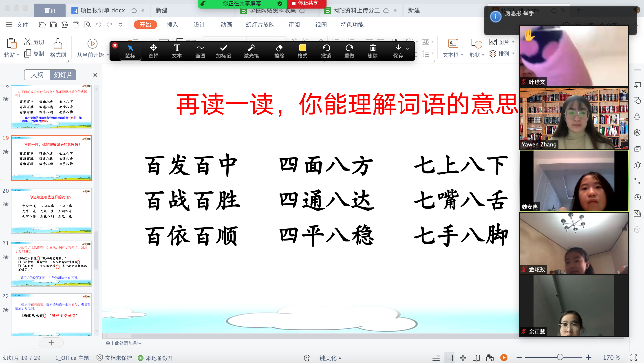Click 格式刷 format painter
This screenshot has width=644, height=363.
[58, 48]
